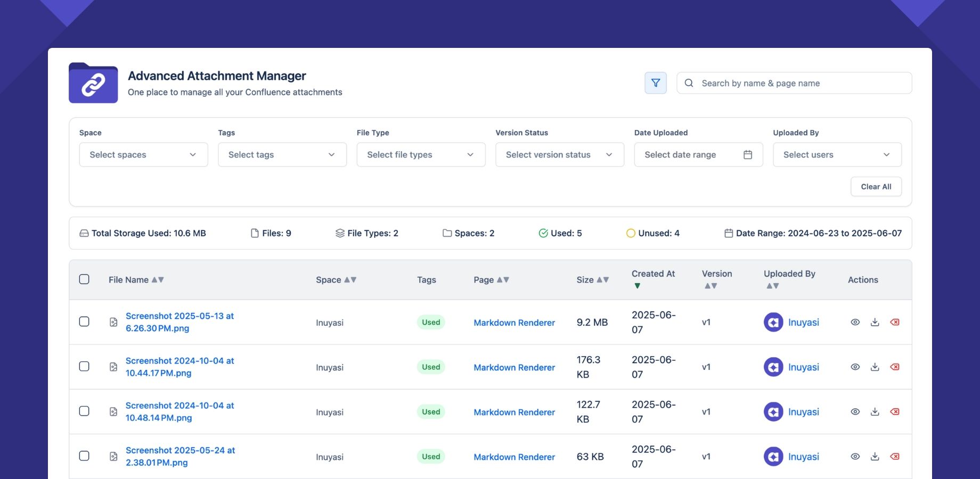Click the Search by name & page name field
This screenshot has width=980, height=479.
(794, 83)
